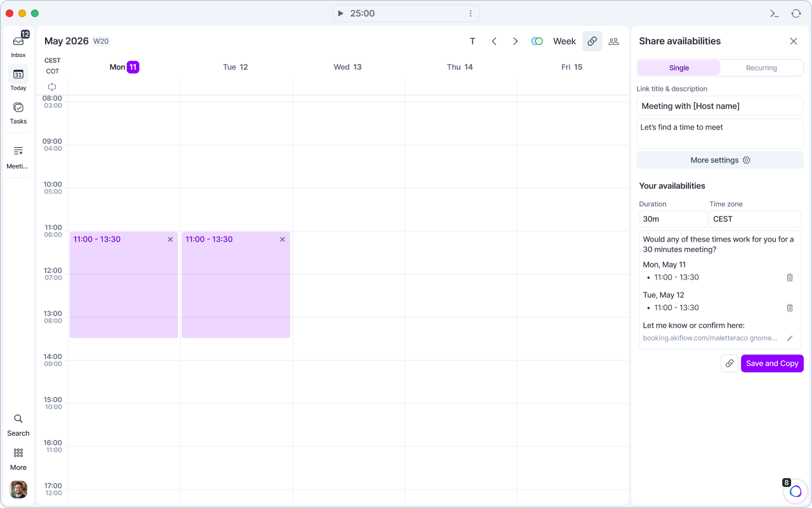Switch to the Recurring tab
The image size is (812, 508).
pyautogui.click(x=761, y=68)
